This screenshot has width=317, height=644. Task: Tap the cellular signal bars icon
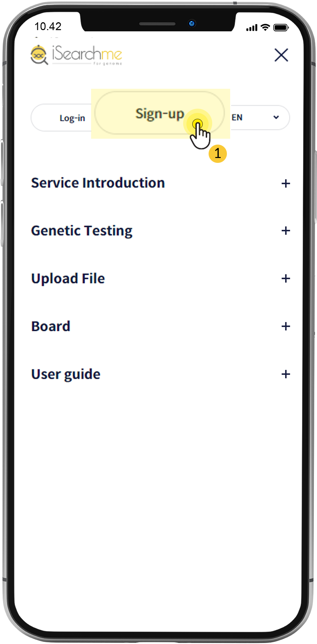point(252,28)
